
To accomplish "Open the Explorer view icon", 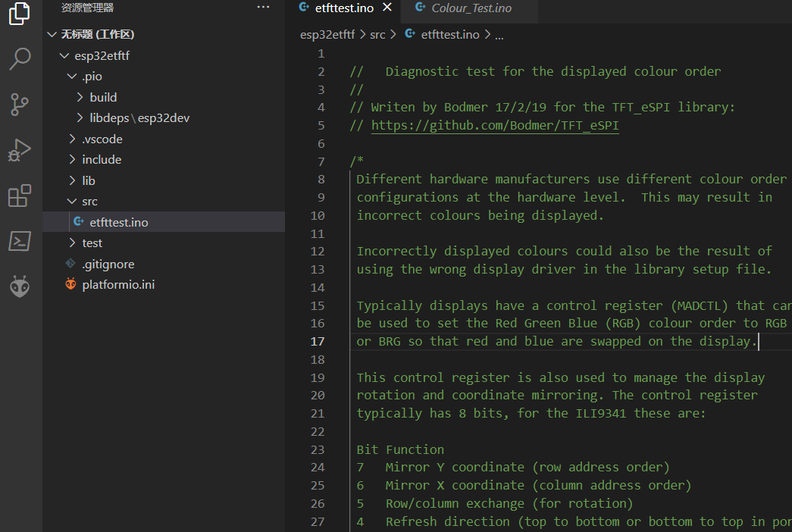I will pos(20,14).
